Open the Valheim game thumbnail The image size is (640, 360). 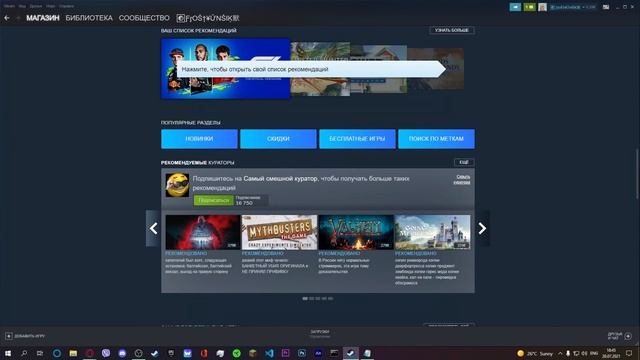356,232
